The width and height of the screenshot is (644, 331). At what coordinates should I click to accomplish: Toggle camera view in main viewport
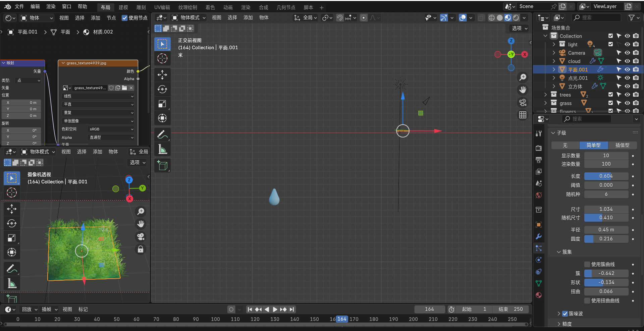pyautogui.click(x=523, y=103)
